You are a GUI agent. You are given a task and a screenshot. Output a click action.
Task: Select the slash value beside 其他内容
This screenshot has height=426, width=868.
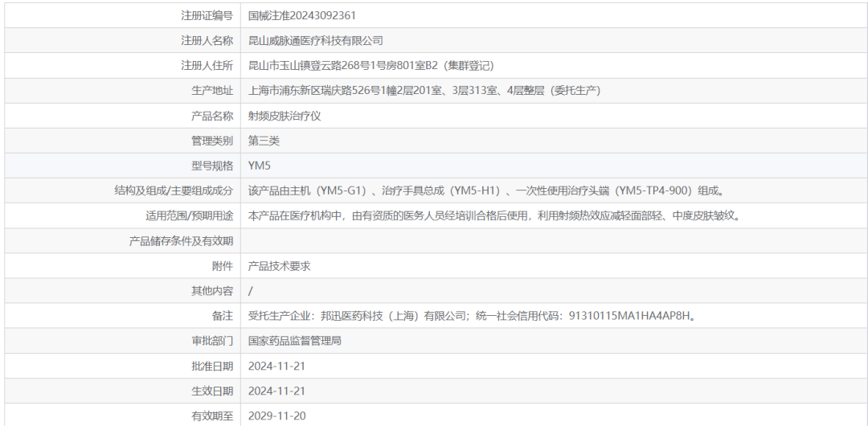pos(250,292)
